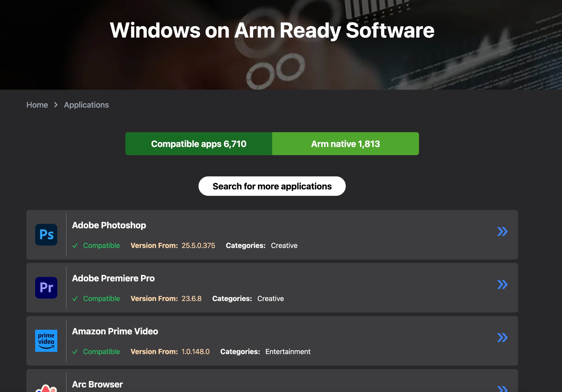Open the Adobe Premiere Pro title
Screen dimensions: 562x392
(113, 278)
